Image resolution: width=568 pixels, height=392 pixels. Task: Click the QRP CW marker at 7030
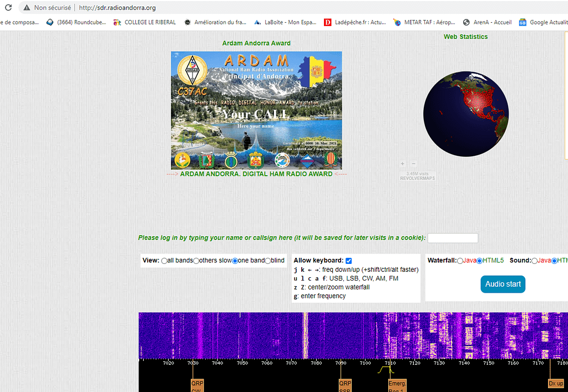click(197, 385)
